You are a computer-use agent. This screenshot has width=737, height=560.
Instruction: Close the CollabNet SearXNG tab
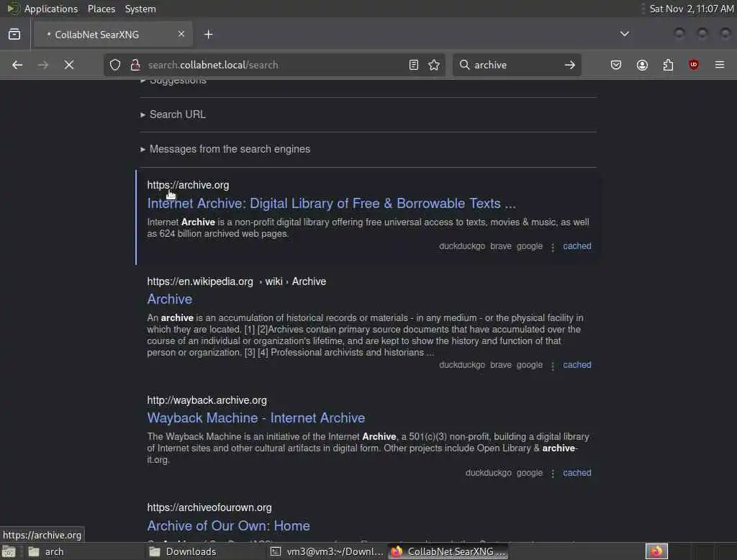click(x=181, y=34)
